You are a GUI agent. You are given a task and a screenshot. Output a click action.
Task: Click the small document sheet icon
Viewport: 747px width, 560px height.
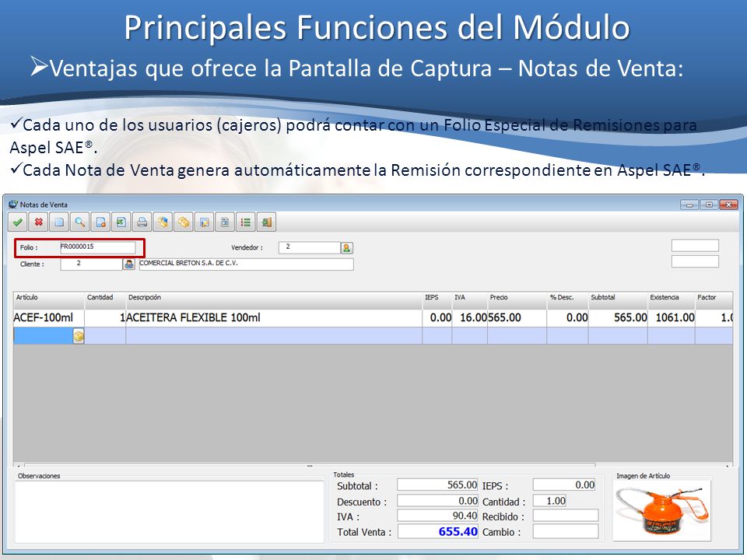coord(225,222)
